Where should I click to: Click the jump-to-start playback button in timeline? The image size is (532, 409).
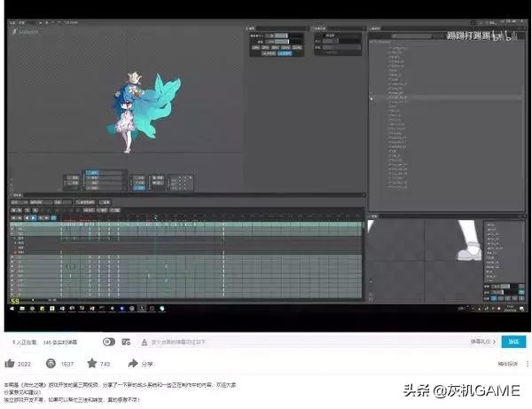click(13, 218)
